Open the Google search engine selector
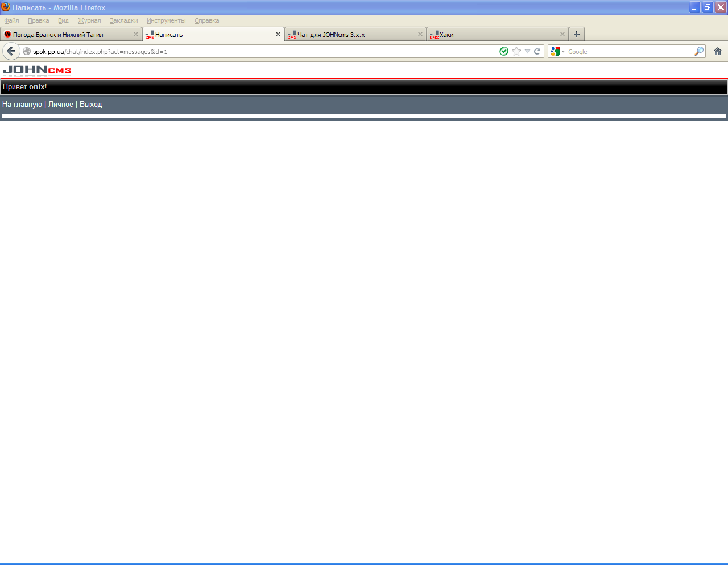 tap(557, 51)
